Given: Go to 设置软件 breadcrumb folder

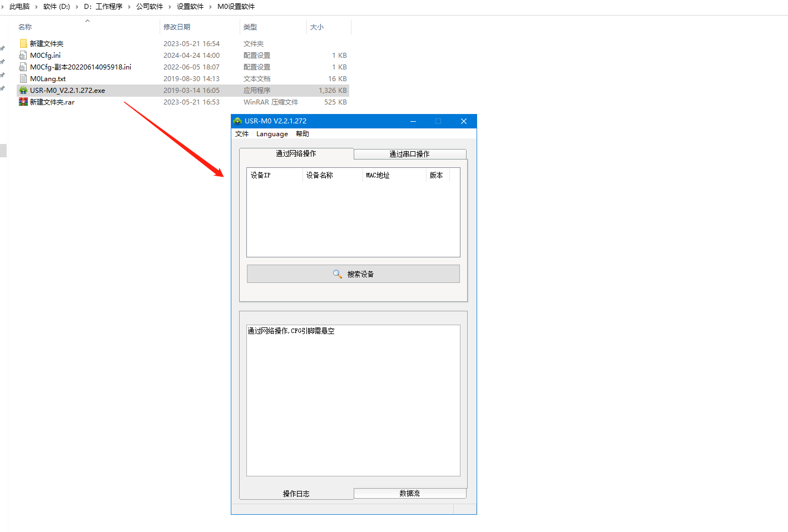Looking at the screenshot, I should (x=190, y=7).
